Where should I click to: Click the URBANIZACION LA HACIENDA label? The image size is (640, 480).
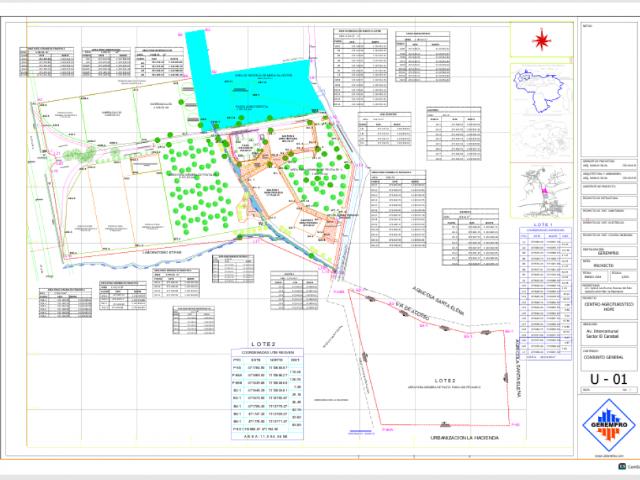tap(464, 438)
